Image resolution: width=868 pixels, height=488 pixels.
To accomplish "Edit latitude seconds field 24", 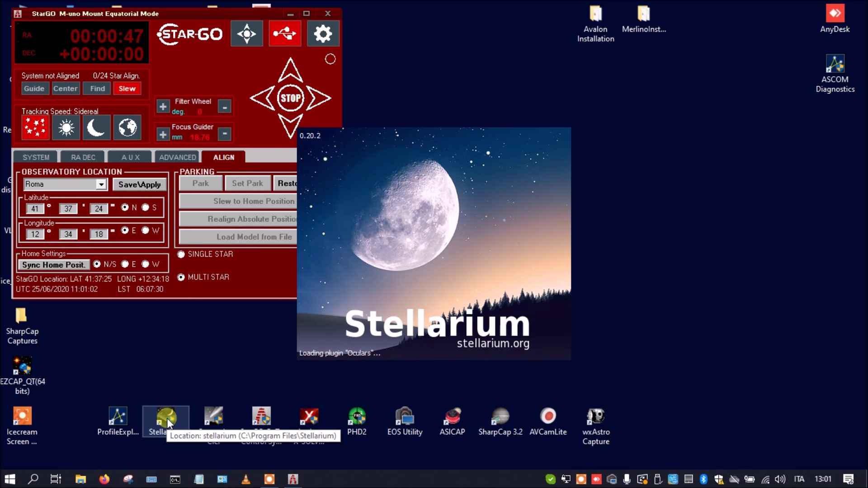I will tap(99, 208).
